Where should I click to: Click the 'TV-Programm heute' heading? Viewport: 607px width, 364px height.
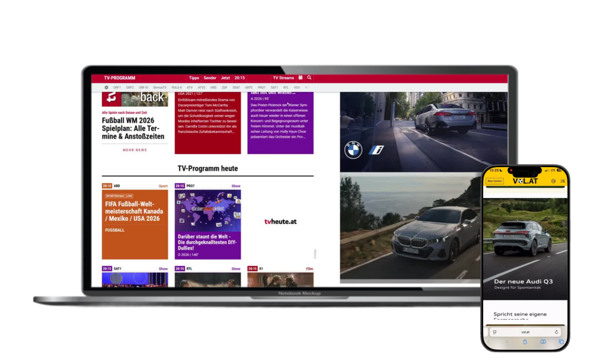click(207, 168)
